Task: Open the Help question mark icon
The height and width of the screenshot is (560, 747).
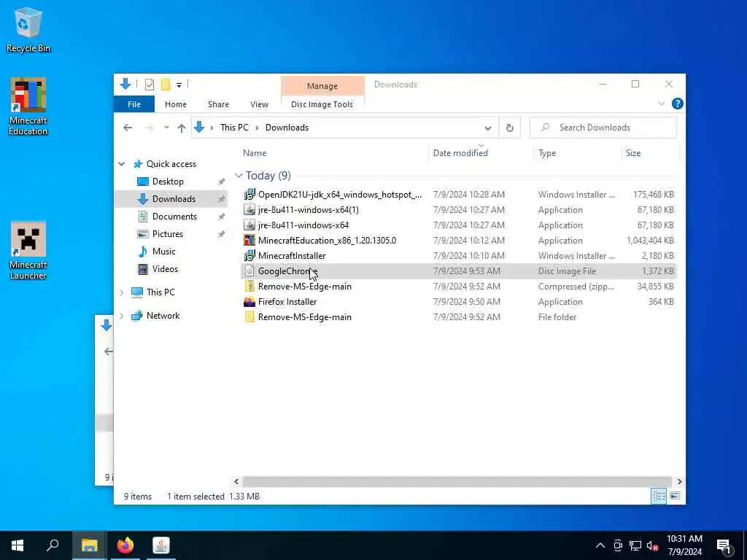Action: (677, 104)
